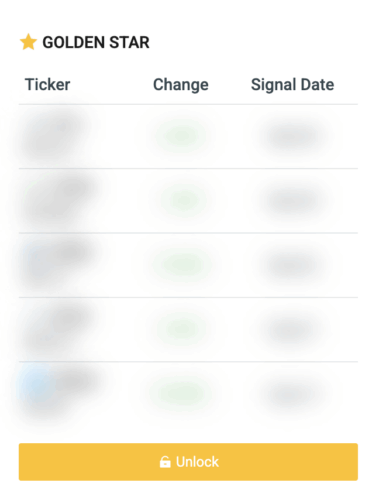Sort by Ticker column header

click(x=48, y=84)
